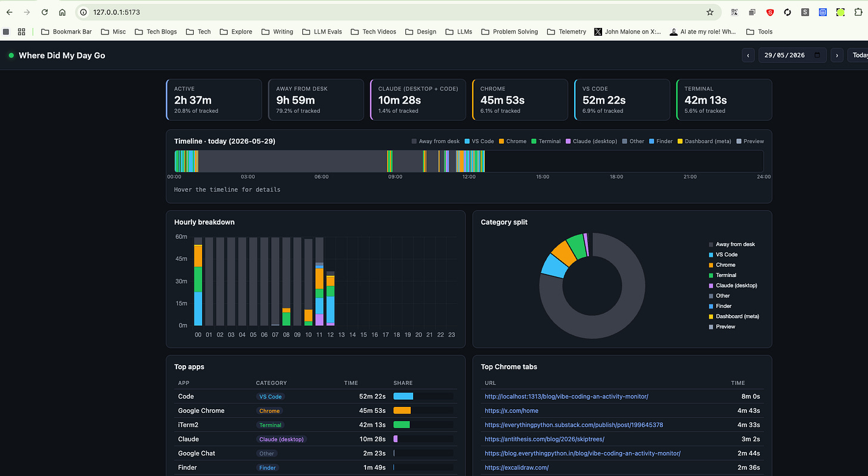Open the QR code extension icon

[x=735, y=12]
